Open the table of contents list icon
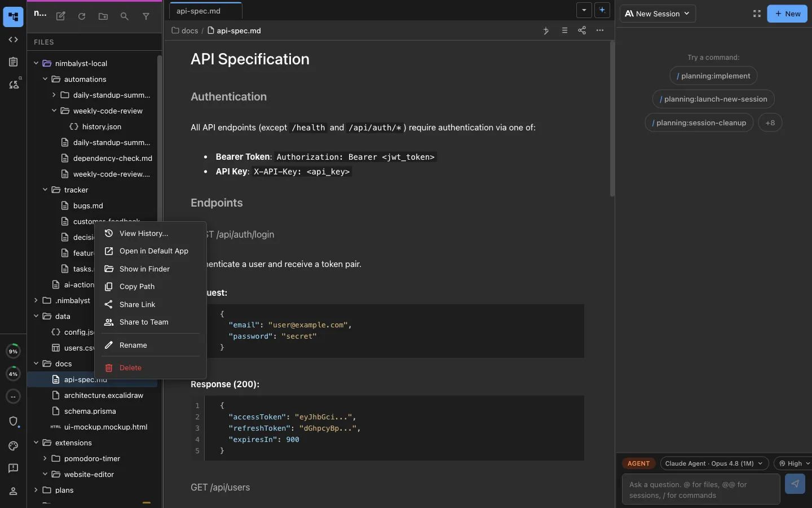812x508 pixels. [564, 30]
